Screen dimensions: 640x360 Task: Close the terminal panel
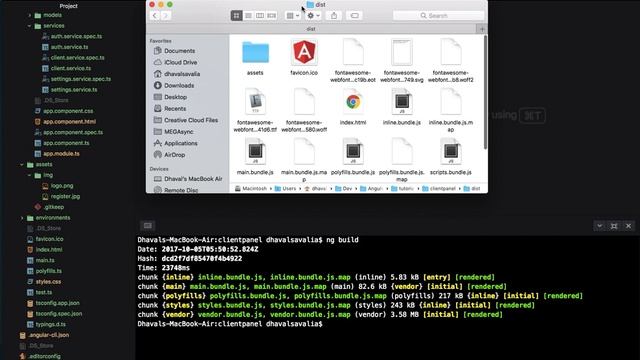pyautogui.click(x=629, y=226)
